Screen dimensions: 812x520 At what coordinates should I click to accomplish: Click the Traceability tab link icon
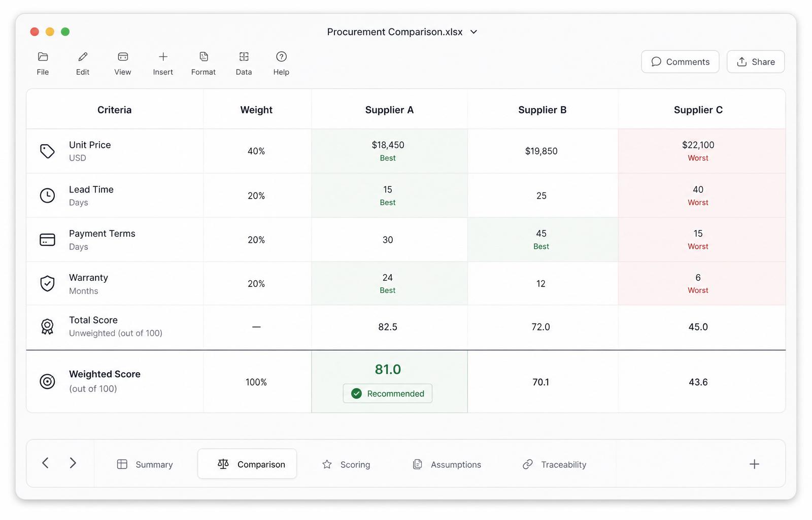[528, 464]
